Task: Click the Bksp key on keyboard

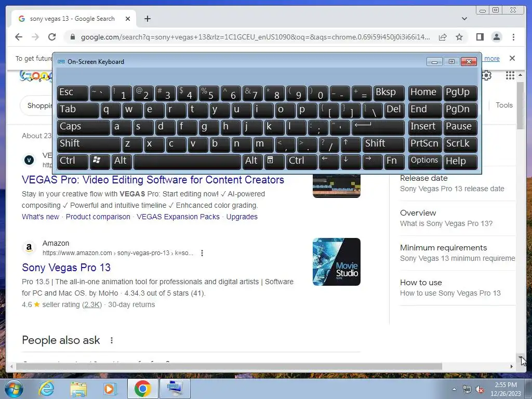Action: click(389, 93)
